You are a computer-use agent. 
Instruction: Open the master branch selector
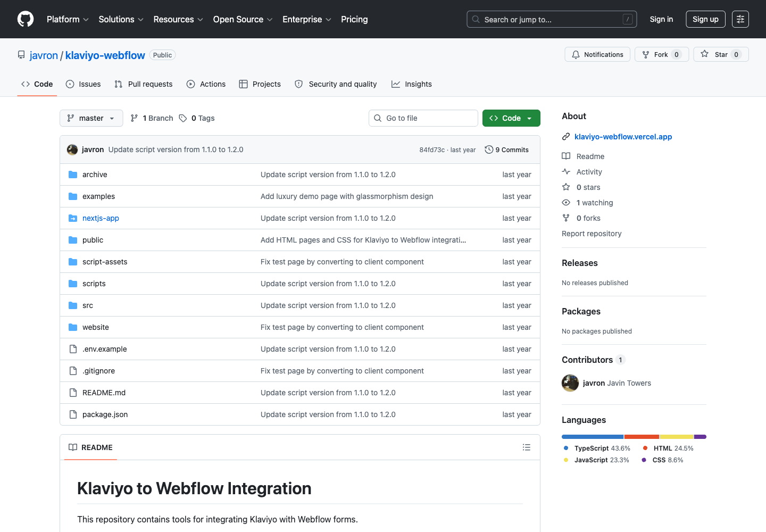91,118
